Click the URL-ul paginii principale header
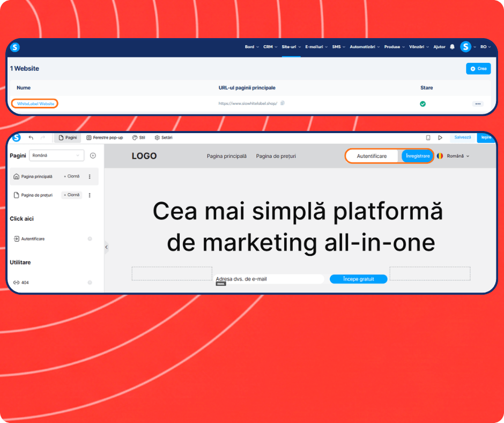 [247, 87]
